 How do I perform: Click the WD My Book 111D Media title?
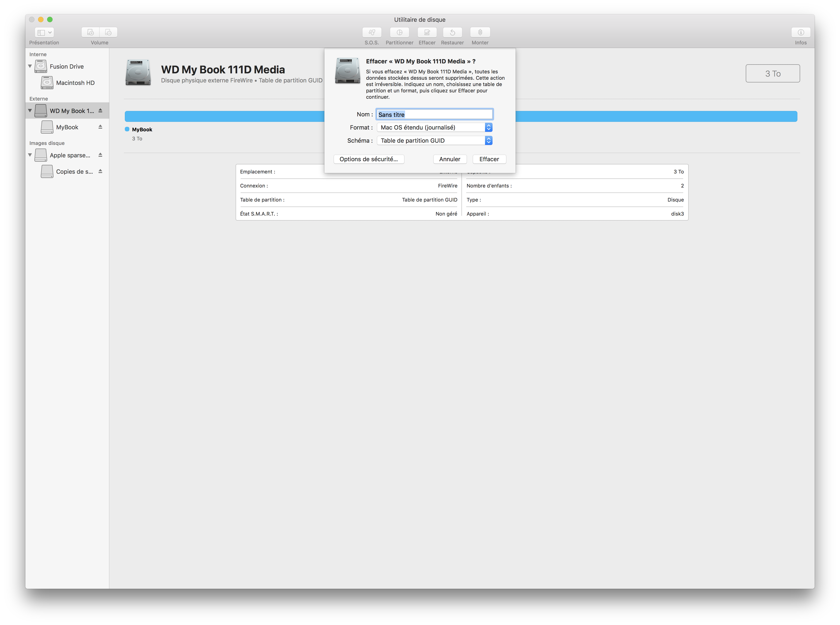223,70
